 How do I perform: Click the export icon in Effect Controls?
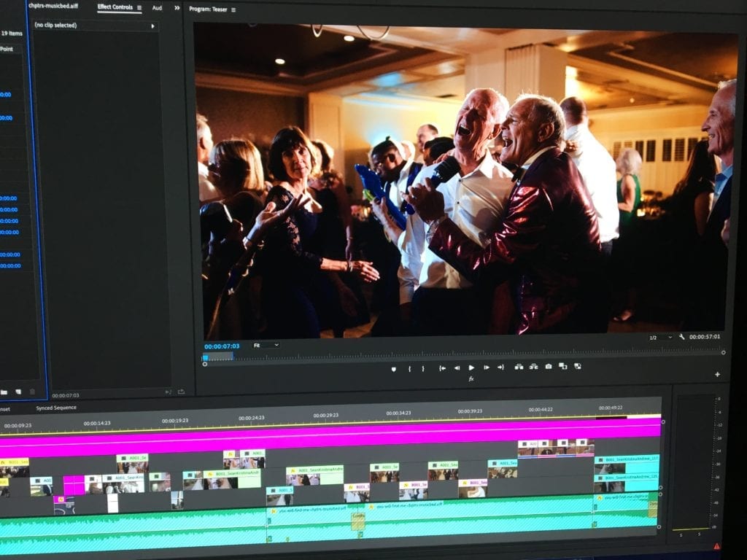click(181, 392)
